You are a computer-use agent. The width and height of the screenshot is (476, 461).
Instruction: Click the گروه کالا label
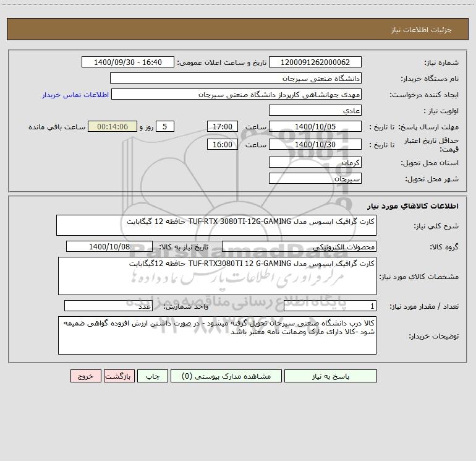coord(444,247)
